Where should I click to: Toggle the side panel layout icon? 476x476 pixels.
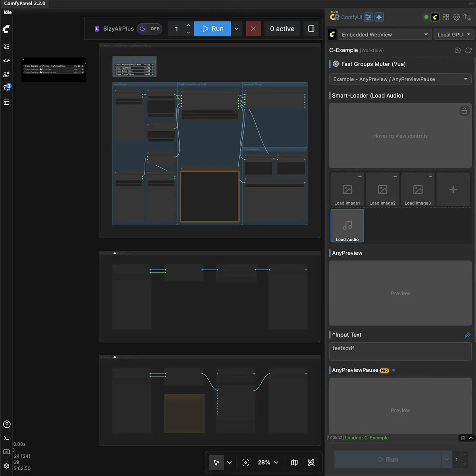[x=311, y=29]
